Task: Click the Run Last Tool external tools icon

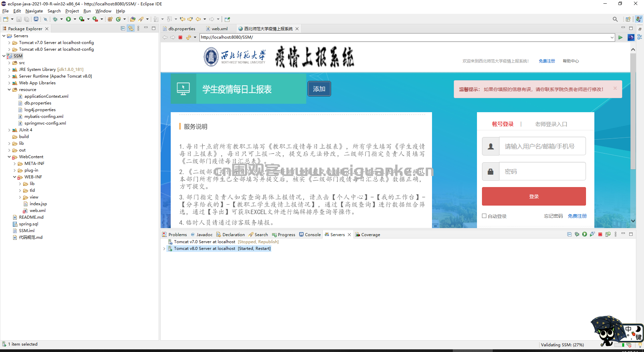Action: (95, 19)
